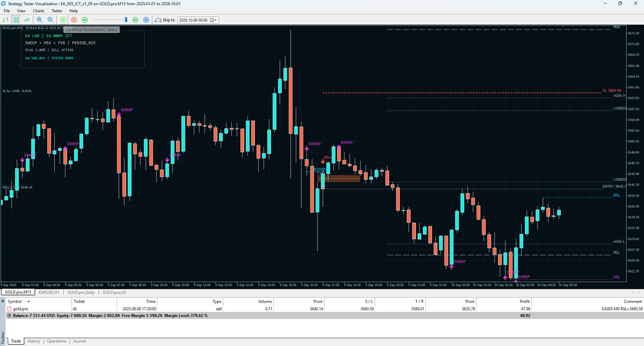Sort by the T / P column header

pos(401,301)
